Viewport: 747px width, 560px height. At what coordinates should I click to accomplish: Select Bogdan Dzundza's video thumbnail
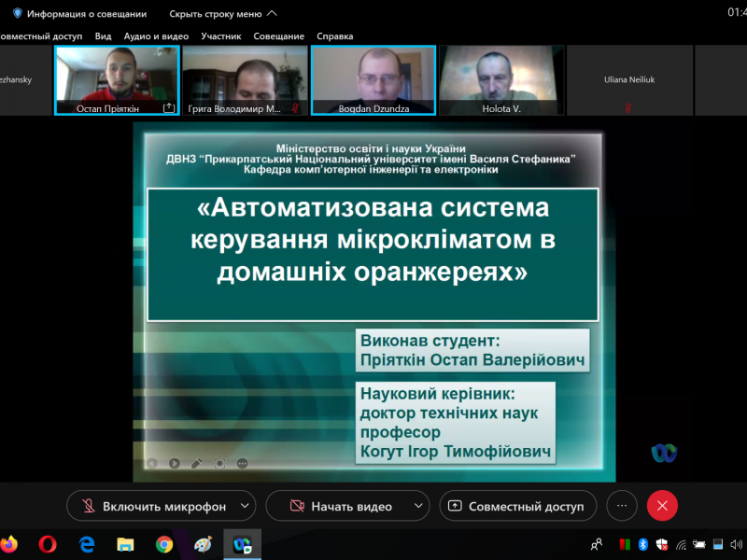click(x=373, y=80)
